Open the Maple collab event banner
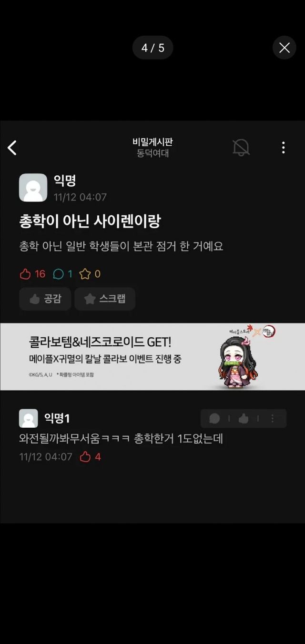The height and width of the screenshot is (644, 305). pos(152,357)
